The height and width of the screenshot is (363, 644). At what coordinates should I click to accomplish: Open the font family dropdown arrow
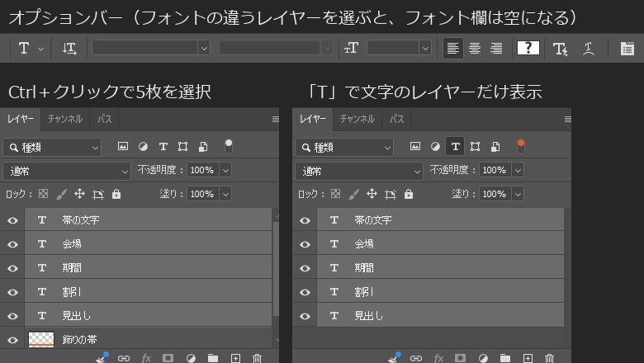coord(204,49)
